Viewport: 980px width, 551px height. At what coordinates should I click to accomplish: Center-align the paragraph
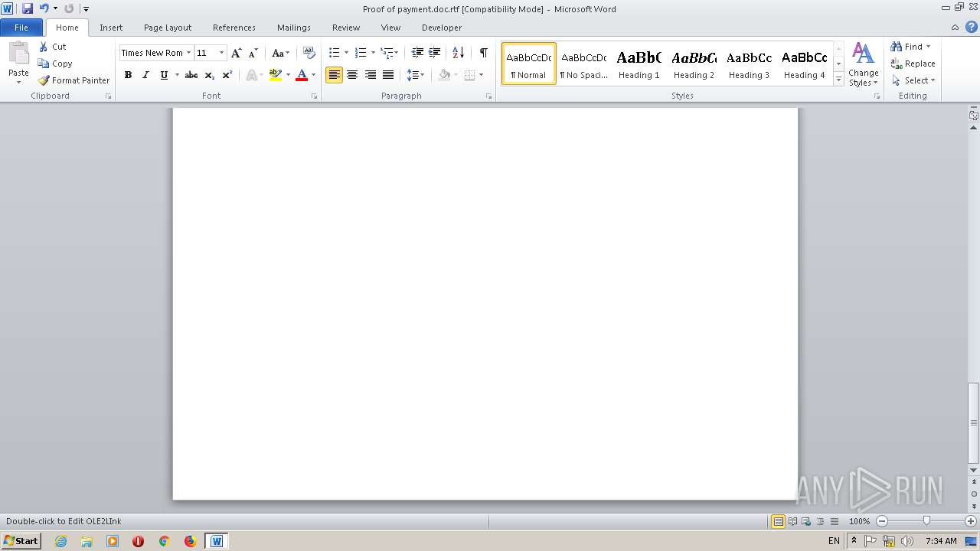pyautogui.click(x=352, y=75)
